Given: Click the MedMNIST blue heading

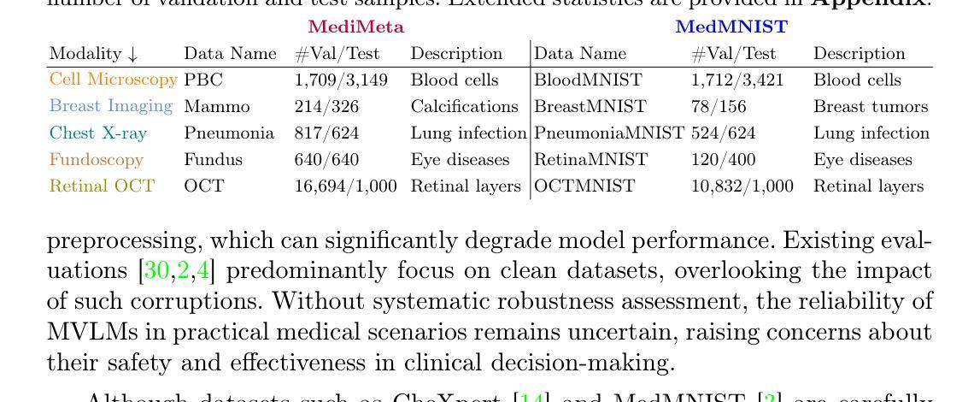Looking at the screenshot, I should click(x=731, y=27).
